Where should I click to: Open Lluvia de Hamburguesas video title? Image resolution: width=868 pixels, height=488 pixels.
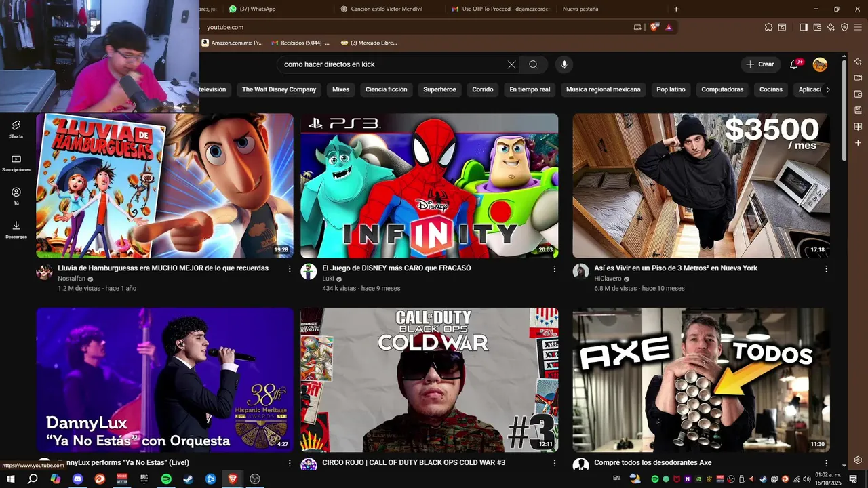(163, 268)
